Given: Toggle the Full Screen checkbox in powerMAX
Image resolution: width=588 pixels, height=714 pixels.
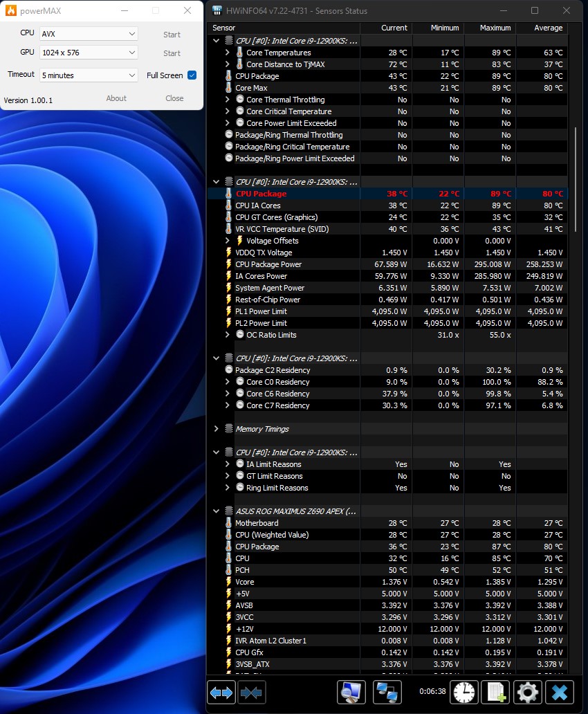Looking at the screenshot, I should [x=192, y=75].
